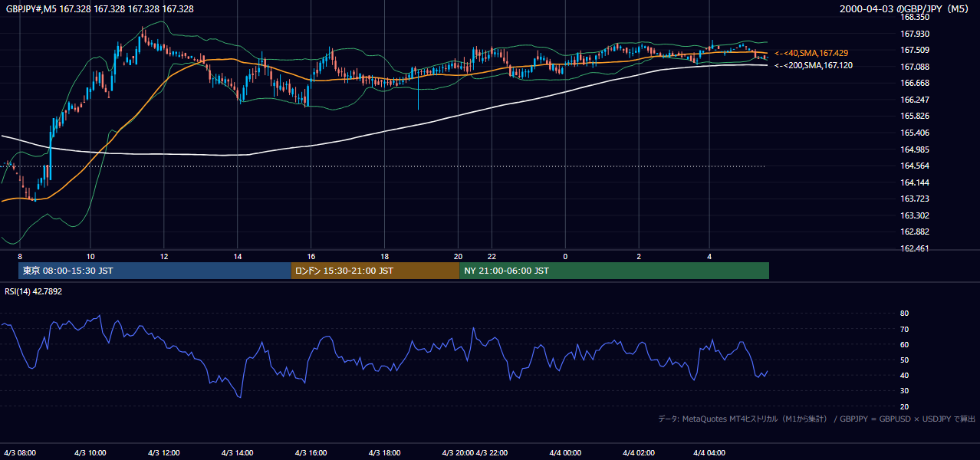The height and width of the screenshot is (460, 980).
Task: Click price axis value 165.406
Action: (x=915, y=133)
